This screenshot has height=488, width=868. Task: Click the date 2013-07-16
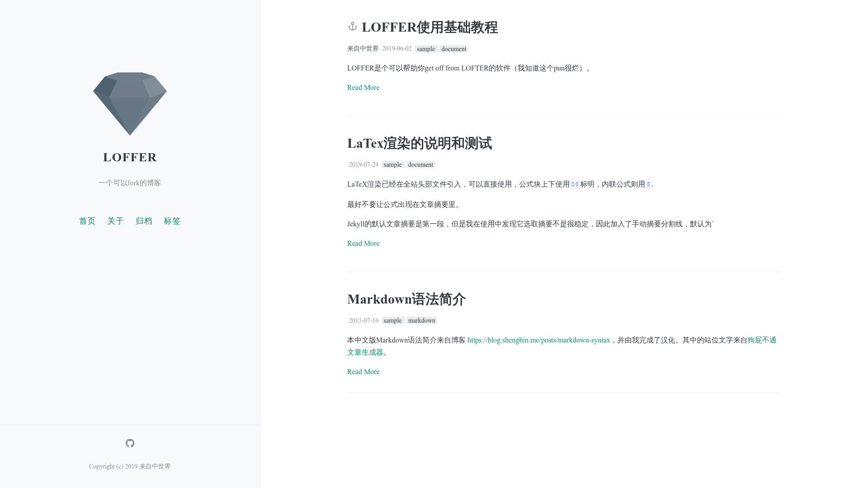(x=363, y=320)
